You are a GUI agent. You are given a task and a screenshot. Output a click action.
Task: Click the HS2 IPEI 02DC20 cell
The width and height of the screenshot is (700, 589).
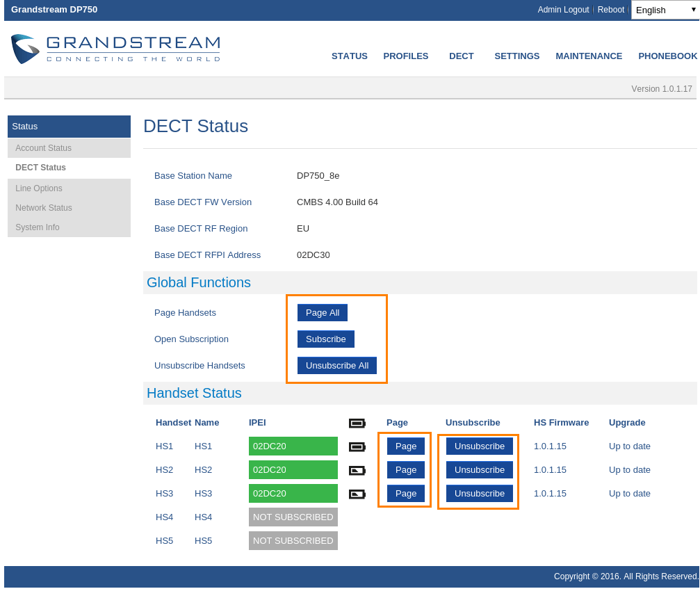pos(293,470)
